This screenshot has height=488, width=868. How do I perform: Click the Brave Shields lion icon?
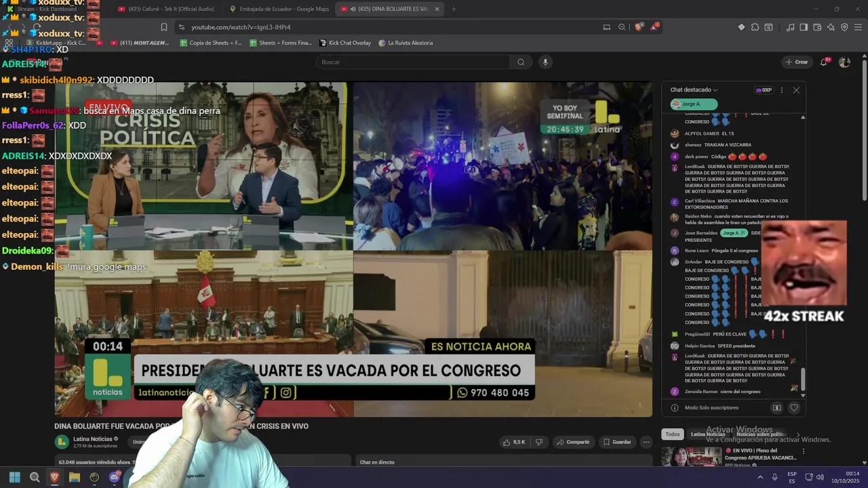tap(638, 27)
